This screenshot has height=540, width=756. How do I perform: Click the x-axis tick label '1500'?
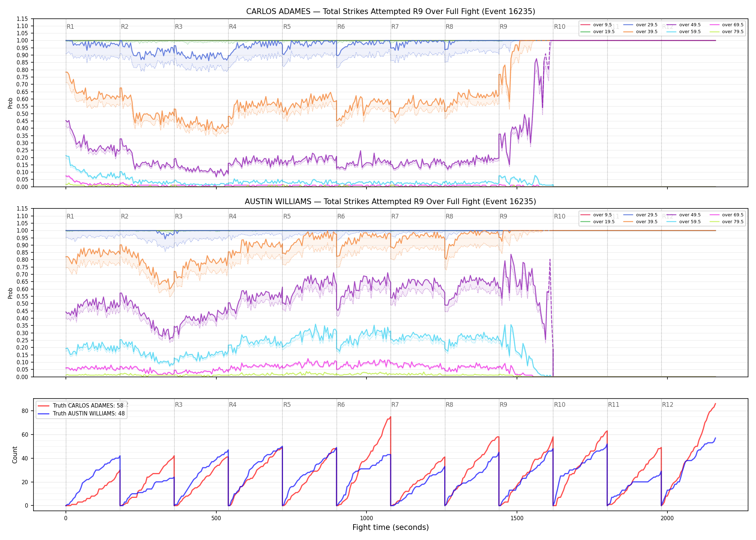tap(517, 518)
